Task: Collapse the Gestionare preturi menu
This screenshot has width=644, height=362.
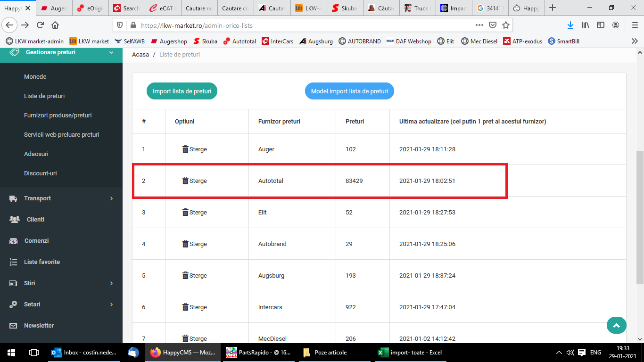Action: [61, 52]
